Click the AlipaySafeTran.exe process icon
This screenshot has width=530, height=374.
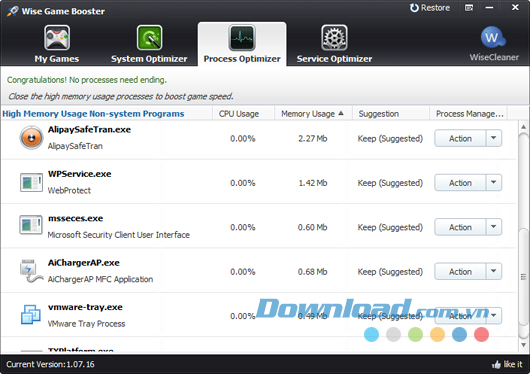pos(31,138)
